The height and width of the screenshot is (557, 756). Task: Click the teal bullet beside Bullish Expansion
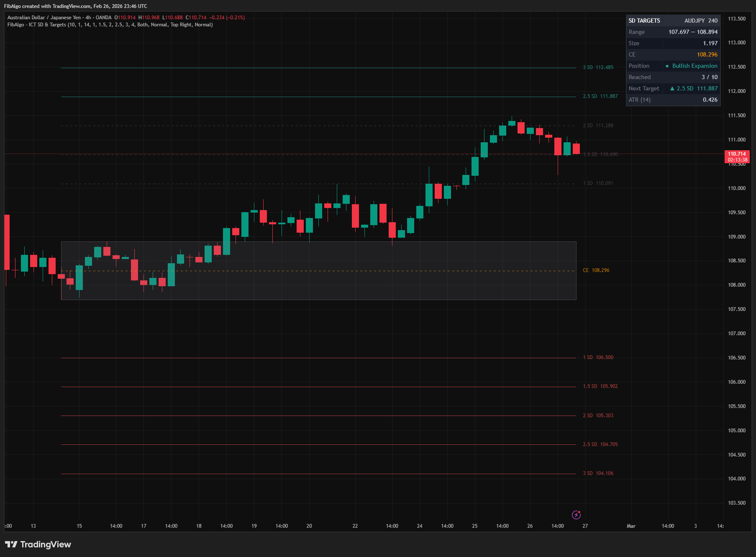667,66
